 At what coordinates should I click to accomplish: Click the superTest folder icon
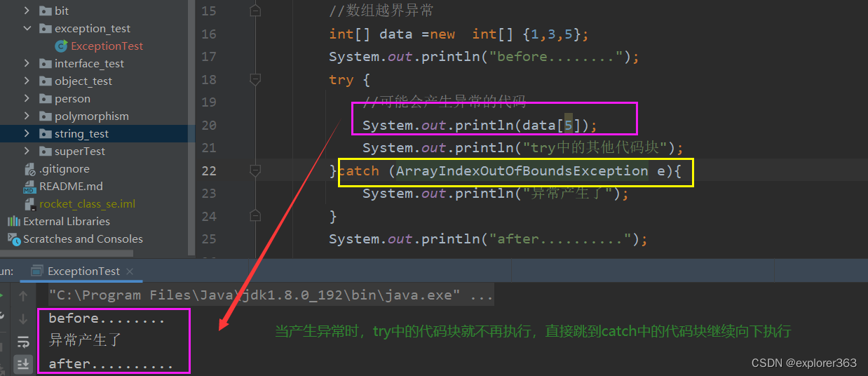coord(45,152)
